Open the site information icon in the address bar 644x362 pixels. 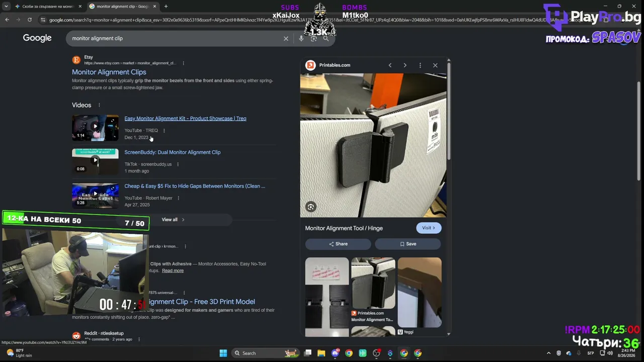[x=43, y=20]
